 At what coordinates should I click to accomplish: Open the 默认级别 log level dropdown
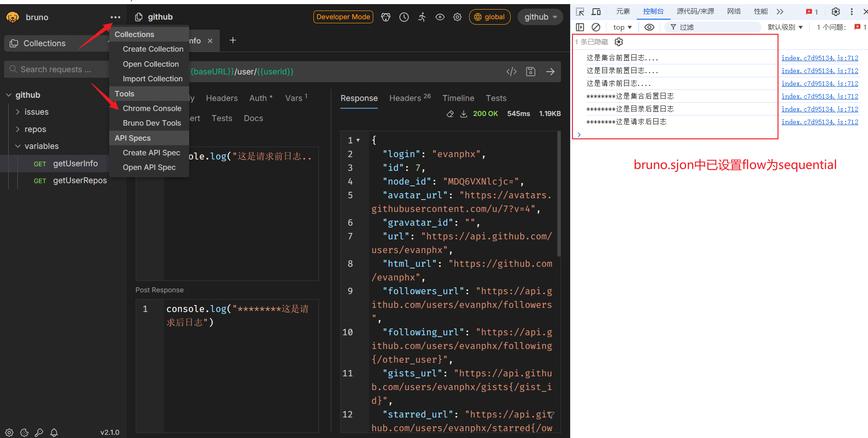click(x=785, y=27)
